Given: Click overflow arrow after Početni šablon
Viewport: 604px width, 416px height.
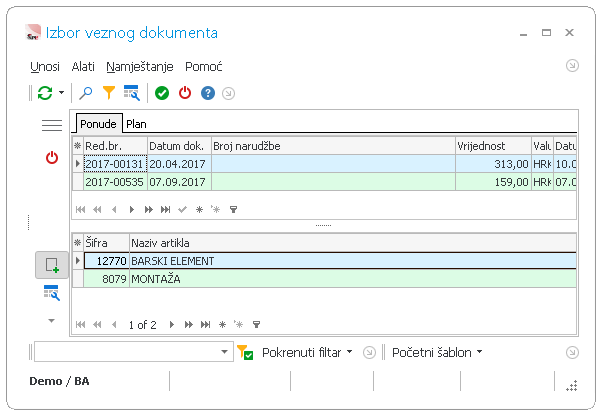Looking at the screenshot, I should coord(572,352).
